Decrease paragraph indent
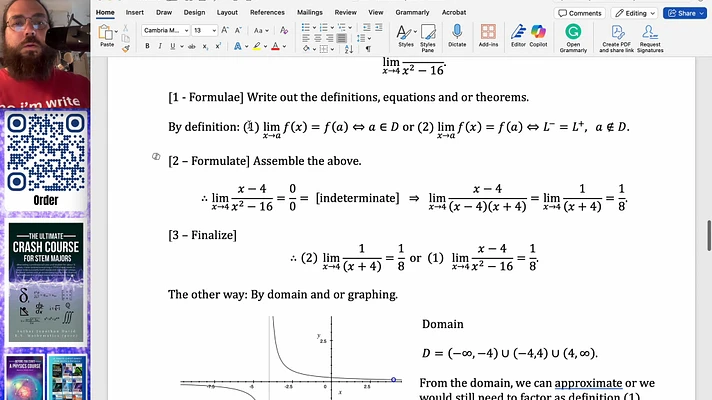Screen dimensions: 712x400 [x=366, y=28]
